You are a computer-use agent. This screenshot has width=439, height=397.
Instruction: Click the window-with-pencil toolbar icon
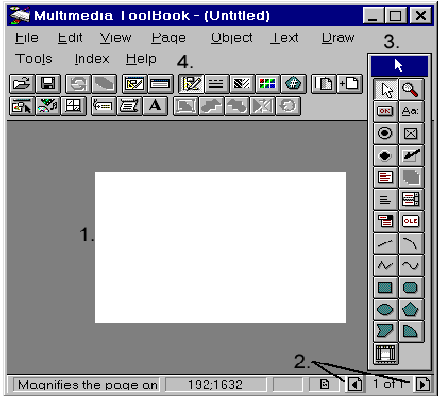pos(134,84)
